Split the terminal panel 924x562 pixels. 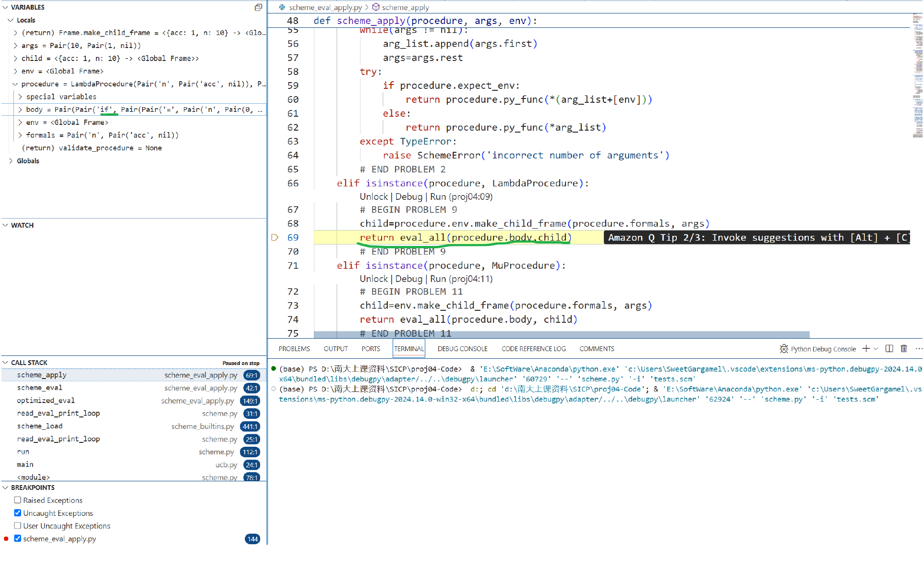pos(889,349)
